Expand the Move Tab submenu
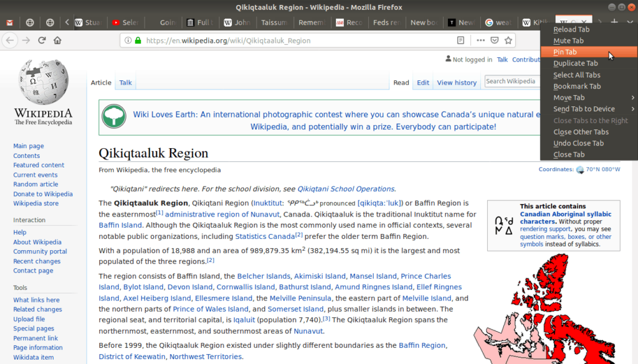 [x=588, y=98]
